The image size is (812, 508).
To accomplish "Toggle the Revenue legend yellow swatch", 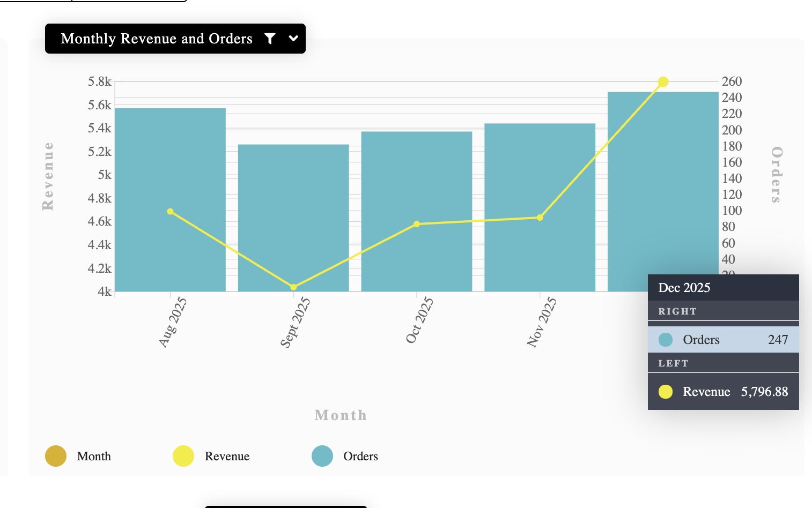I will click(x=183, y=456).
